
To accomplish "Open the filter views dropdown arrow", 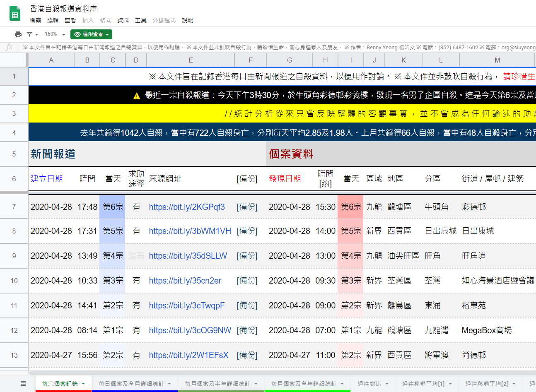I will click(x=36, y=35).
